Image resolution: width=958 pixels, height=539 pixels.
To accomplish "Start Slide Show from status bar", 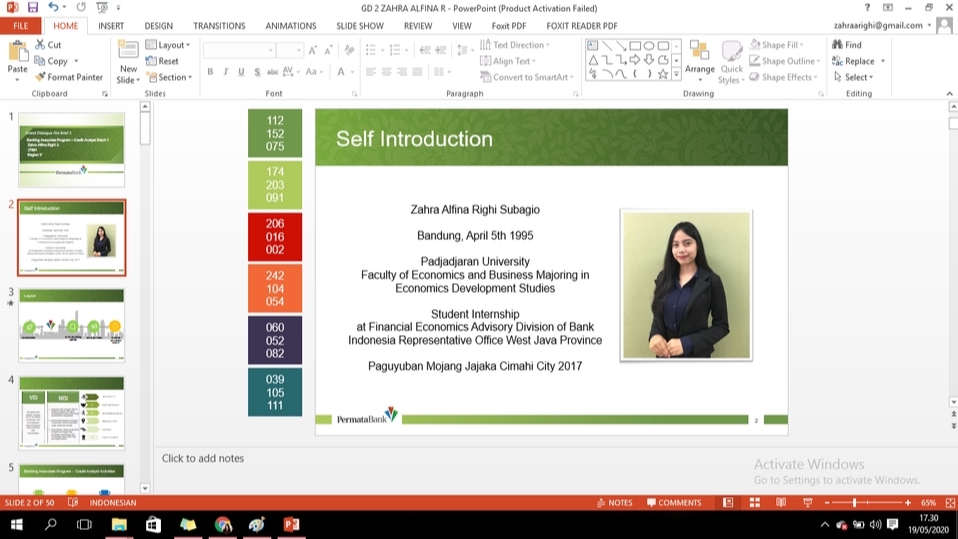I will pyautogui.click(x=808, y=502).
